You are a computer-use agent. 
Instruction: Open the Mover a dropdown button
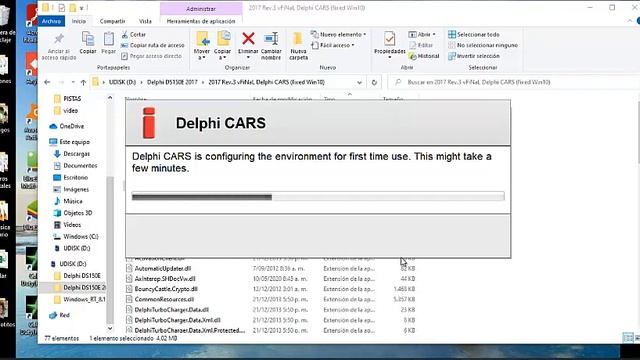point(202,46)
